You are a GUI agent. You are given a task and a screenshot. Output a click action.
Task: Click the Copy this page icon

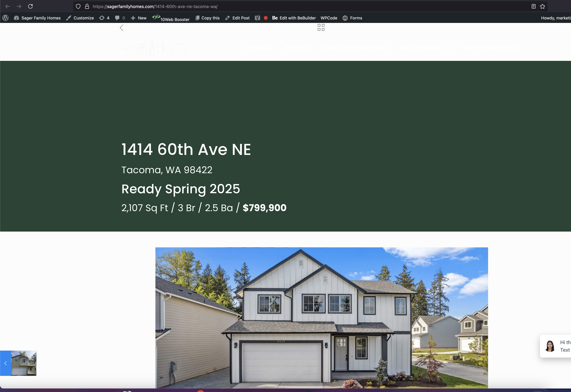pos(197,18)
